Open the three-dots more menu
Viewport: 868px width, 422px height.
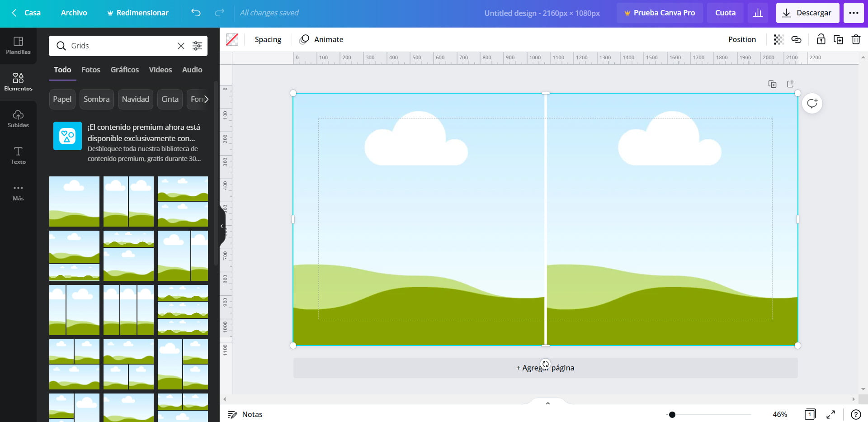[854, 13]
